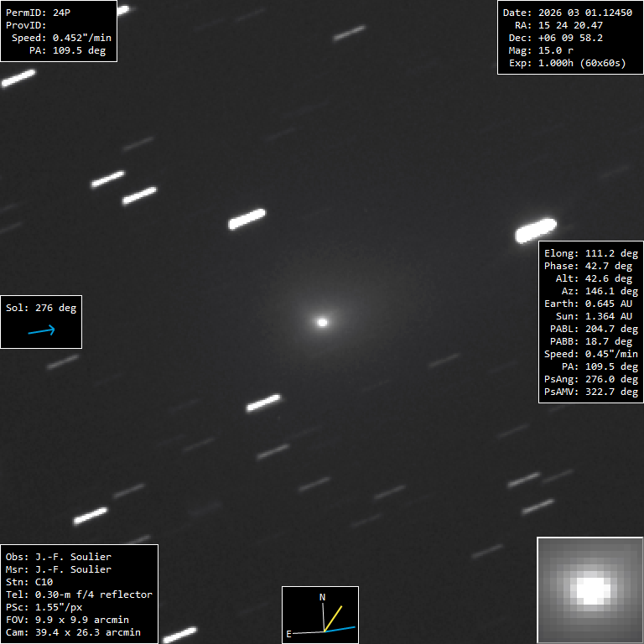Open the magnified comet inset thumbnail
This screenshot has width=644, height=644.
click(589, 589)
